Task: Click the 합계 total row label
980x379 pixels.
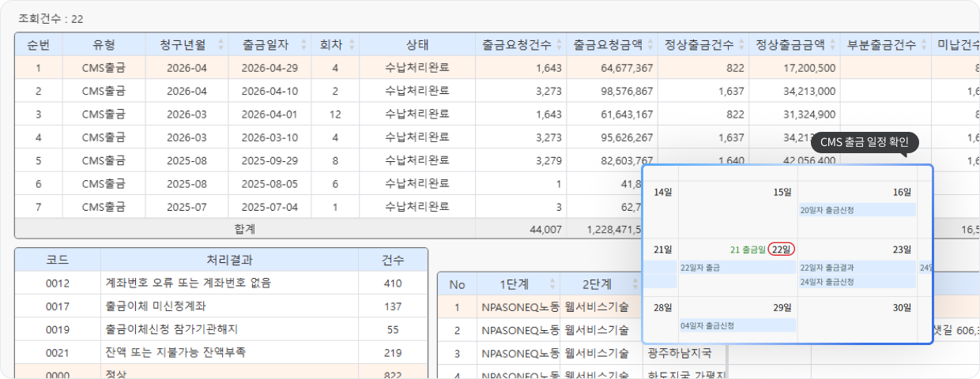Action: tap(245, 228)
